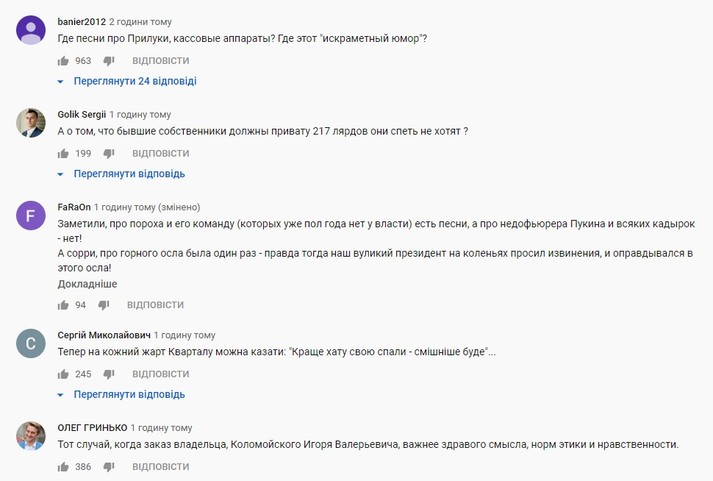Dislike Сергій Миколайович's comment

[x=109, y=374]
